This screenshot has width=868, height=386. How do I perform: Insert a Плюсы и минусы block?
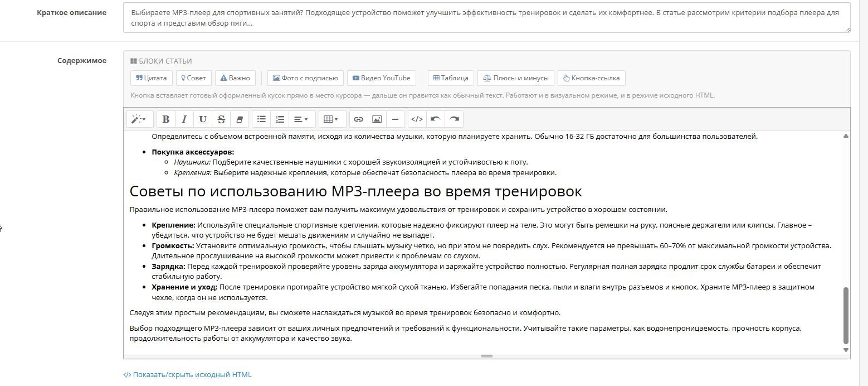pos(516,78)
